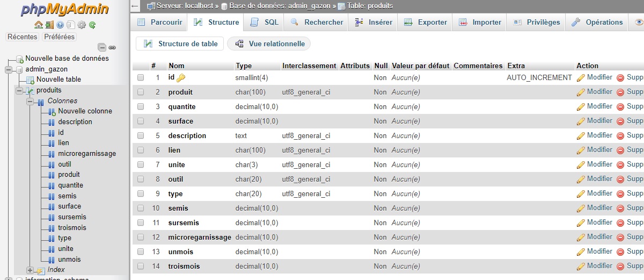Open the Importer tab
Viewport: 644px width, 280px height.
[x=480, y=22]
